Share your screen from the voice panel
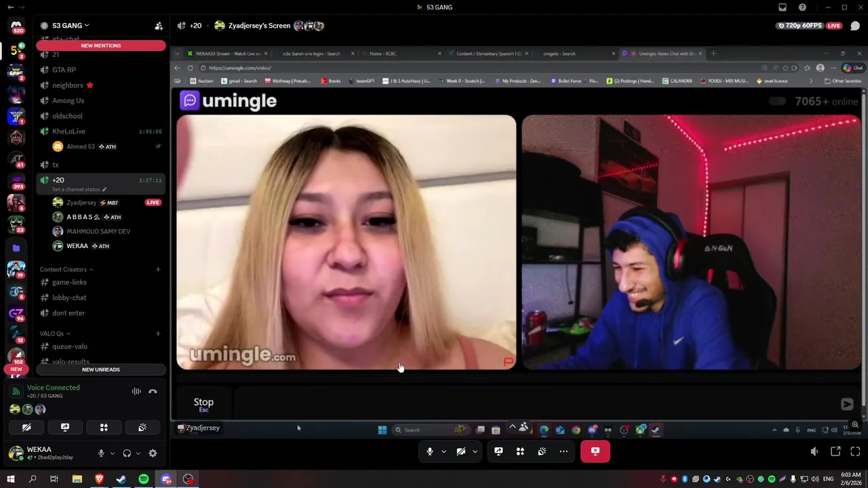The height and width of the screenshot is (488, 868). 65,428
